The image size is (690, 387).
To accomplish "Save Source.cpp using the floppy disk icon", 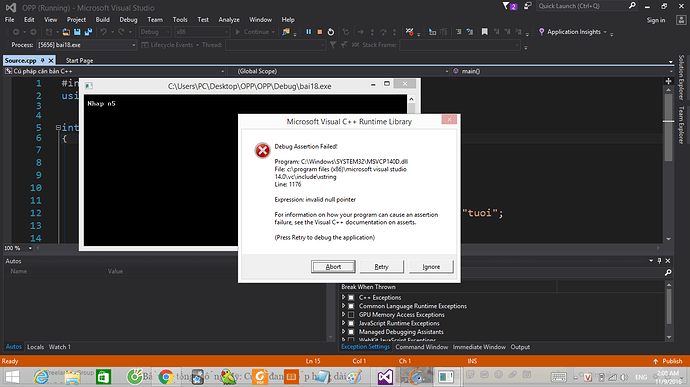I will (x=77, y=32).
